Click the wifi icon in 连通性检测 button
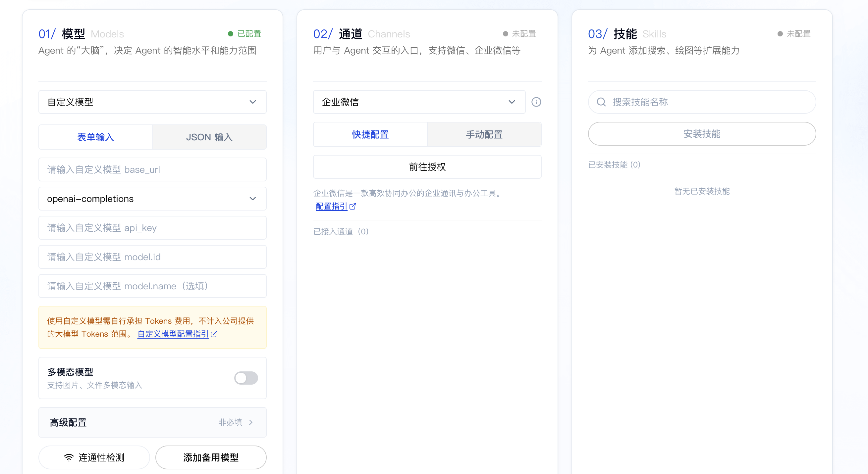The image size is (868, 474). click(x=69, y=457)
